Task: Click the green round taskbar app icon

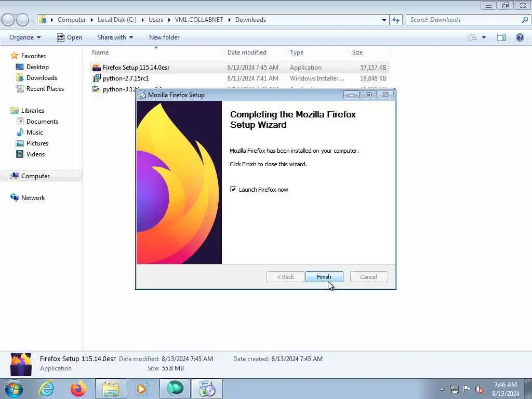Action: pyautogui.click(x=175, y=389)
